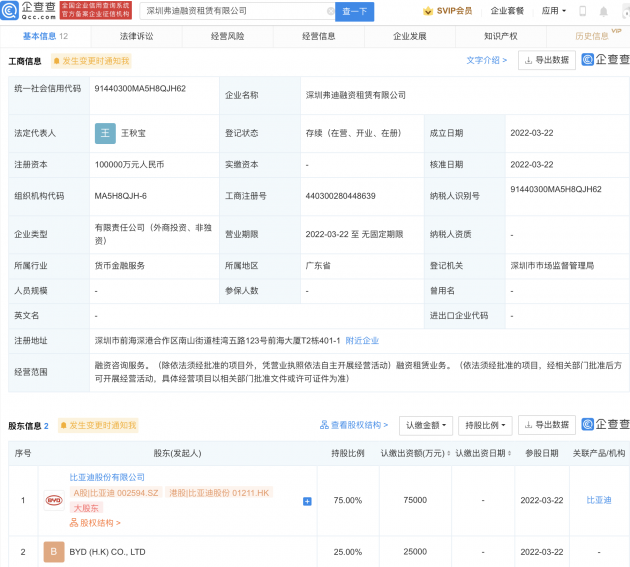This screenshot has height=567, width=630.
Task: Switch to the 知识产权 tab
Action: tap(501, 36)
